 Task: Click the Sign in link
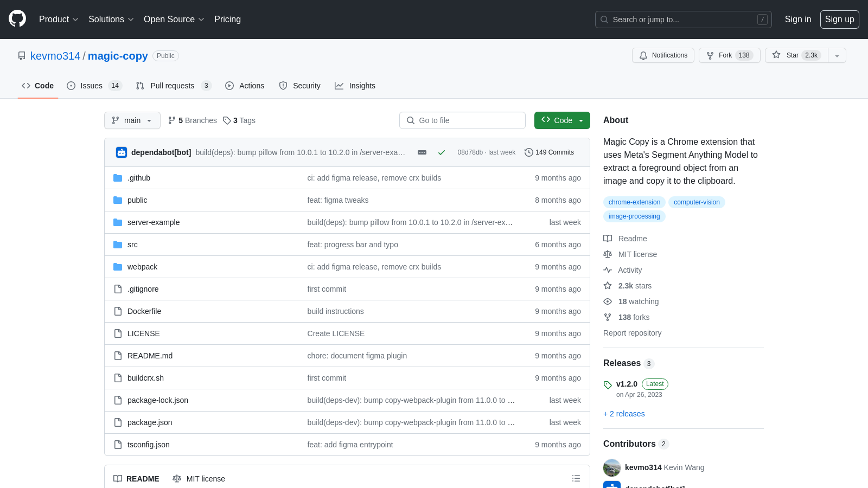click(x=798, y=19)
